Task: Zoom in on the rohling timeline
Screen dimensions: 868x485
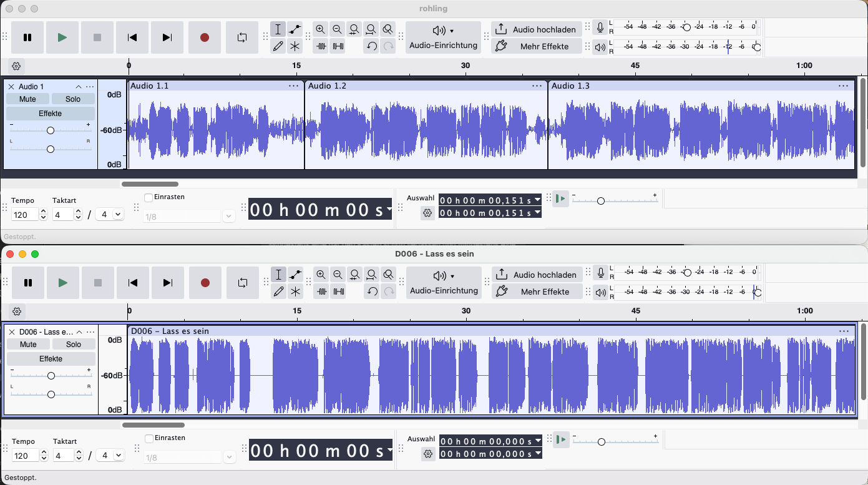Action: (321, 29)
